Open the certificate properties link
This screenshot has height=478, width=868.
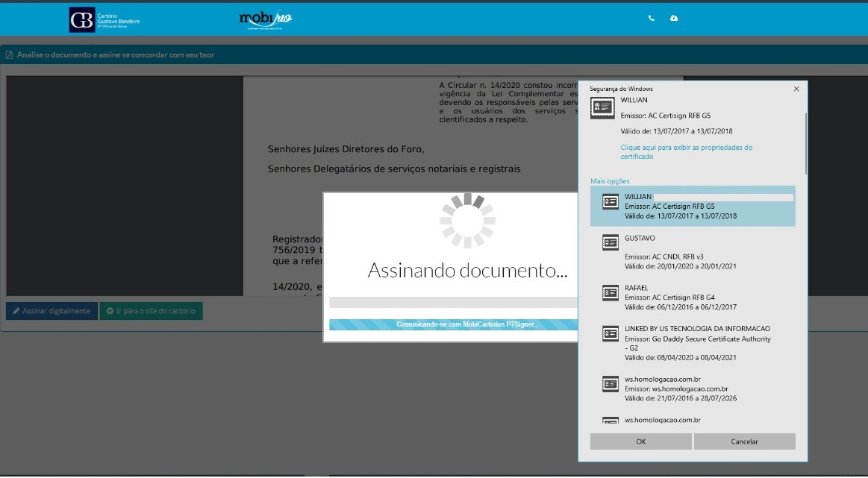click(687, 151)
